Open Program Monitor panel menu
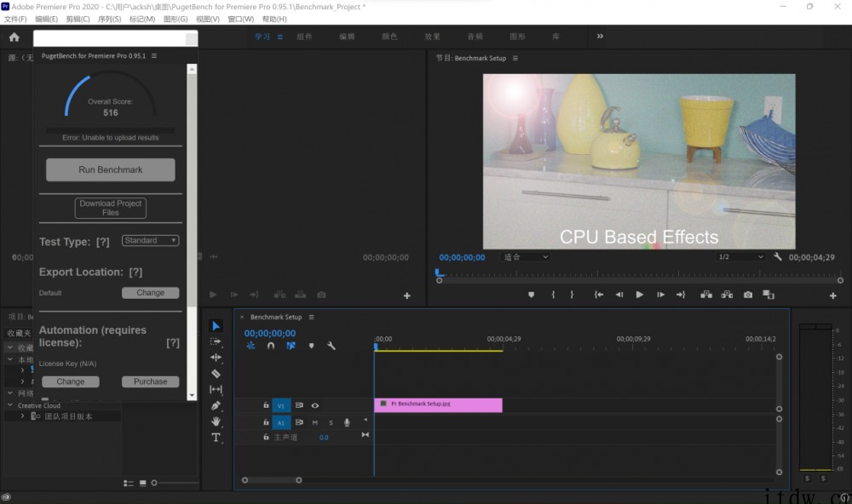Image resolution: width=852 pixels, height=504 pixels. 515,58
